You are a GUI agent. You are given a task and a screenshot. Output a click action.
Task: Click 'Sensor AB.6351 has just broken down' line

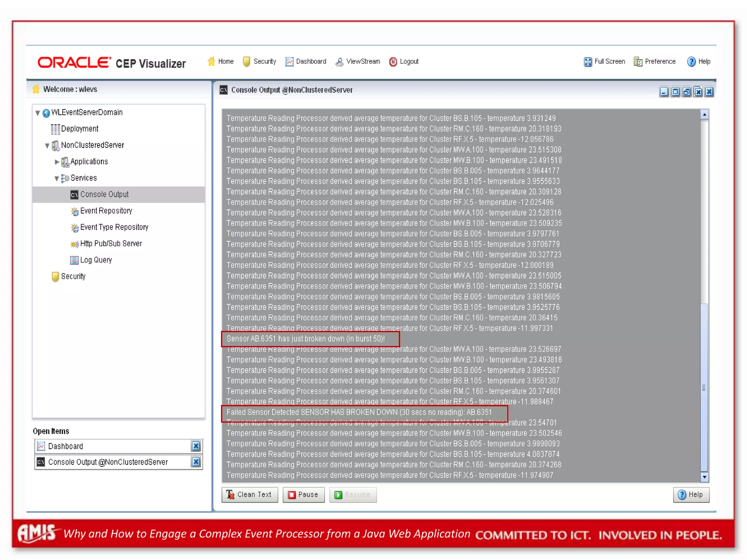(x=305, y=339)
